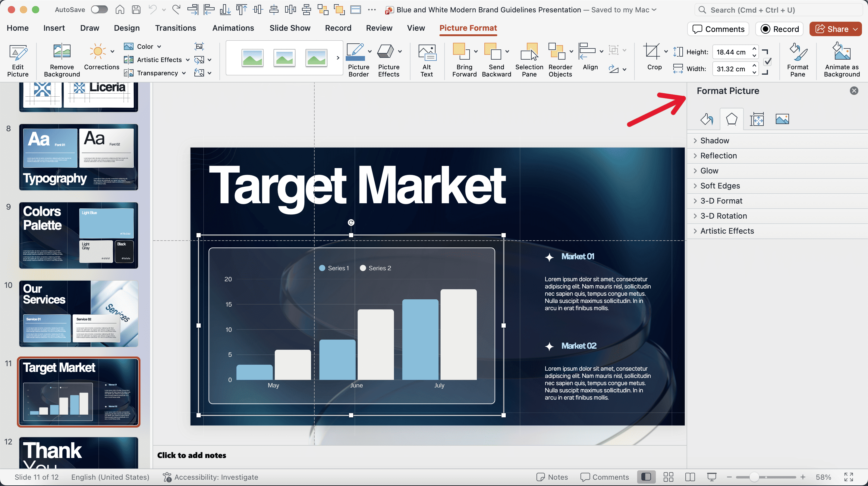Open the Color dropdown
This screenshot has height=486, width=868.
pos(143,46)
